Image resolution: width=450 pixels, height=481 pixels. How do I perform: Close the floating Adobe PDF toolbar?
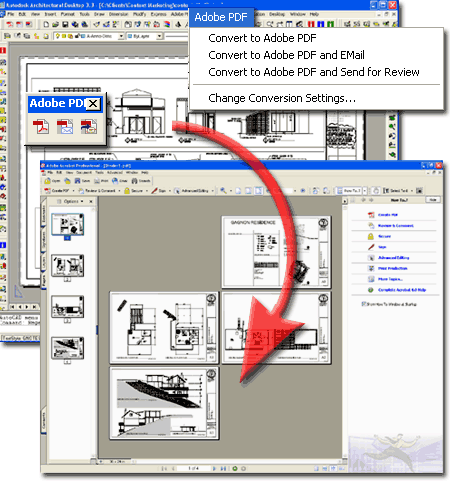pos(93,104)
